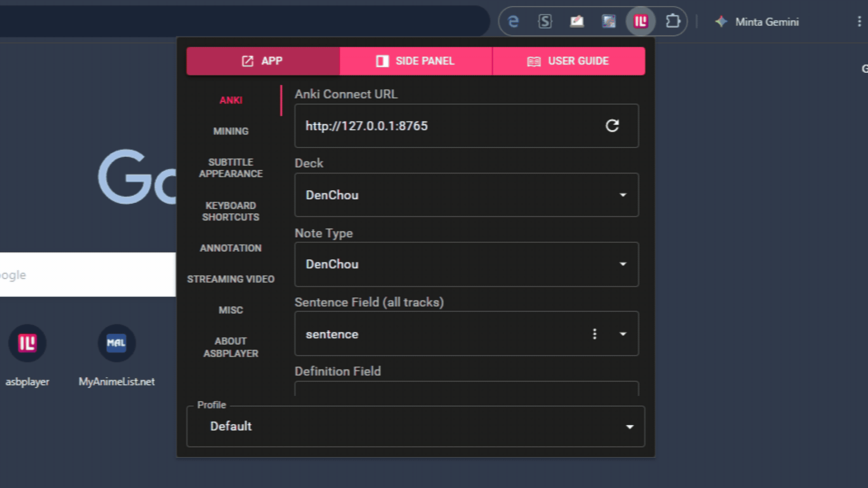Open the asbplayer shortcut on new tab page
This screenshot has height=488, width=868.
(x=27, y=356)
